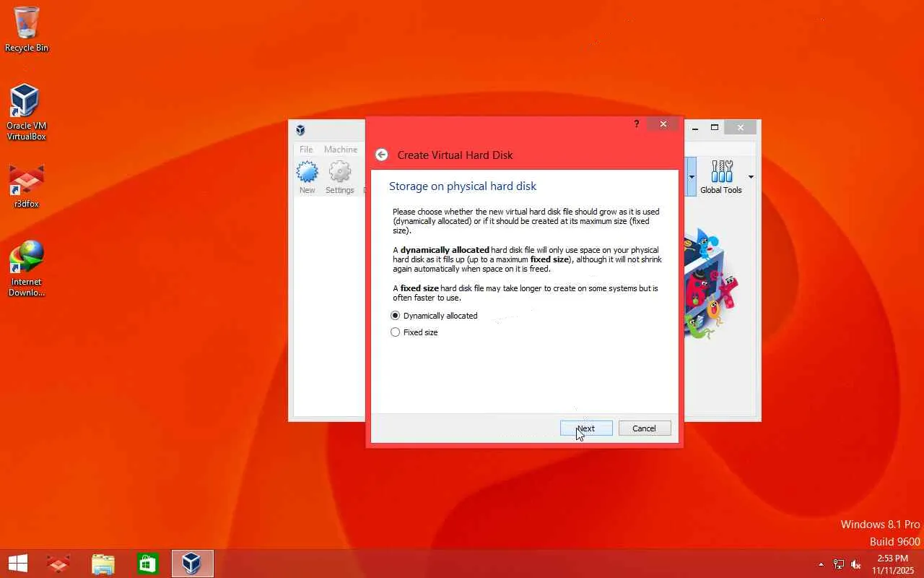Click the VirtualBox Manager title bar icon
Image resolution: width=924 pixels, height=578 pixels.
(300, 130)
